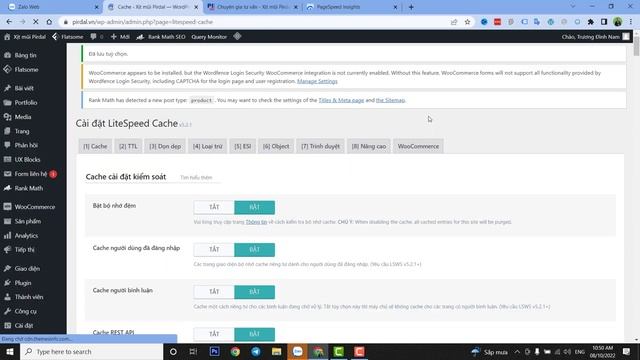Open Trang pages menu
The image size is (640, 360).
[x=22, y=131]
